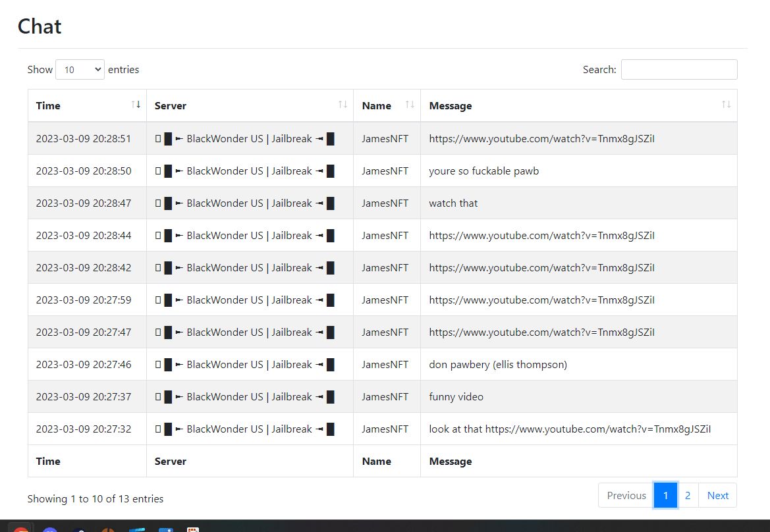This screenshot has height=532, width=770.
Task: Click the 'Search:' label
Action: tap(599, 70)
